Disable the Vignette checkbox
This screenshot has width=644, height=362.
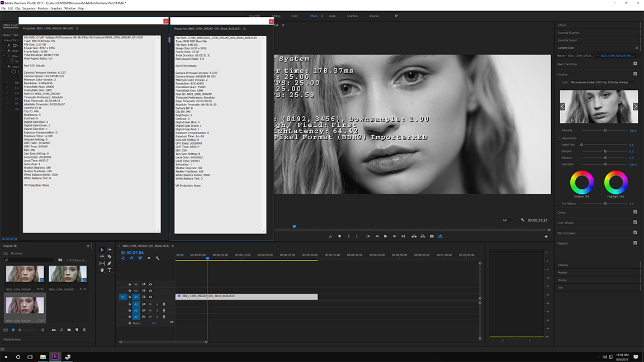tap(635, 243)
